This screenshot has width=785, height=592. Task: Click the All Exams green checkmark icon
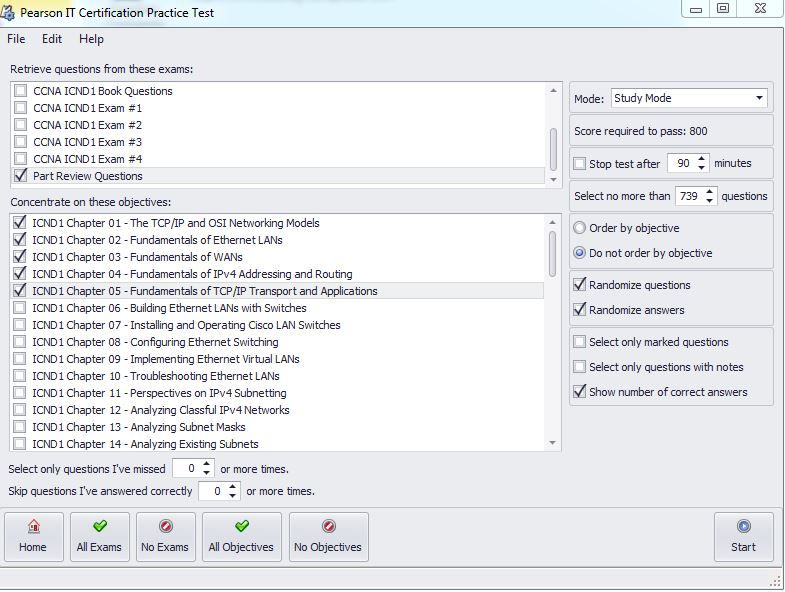(x=100, y=526)
